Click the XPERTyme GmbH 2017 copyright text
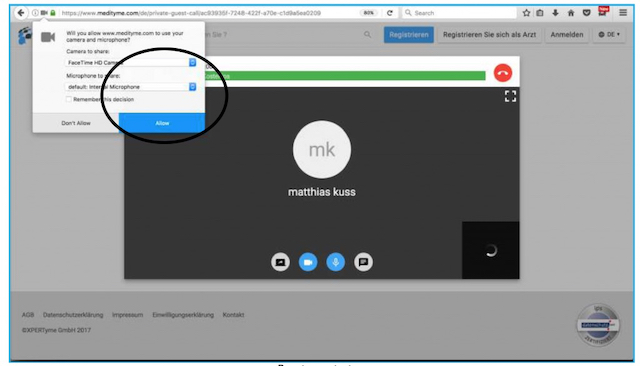Image resolution: width=640 pixels, height=366 pixels. 56,330
